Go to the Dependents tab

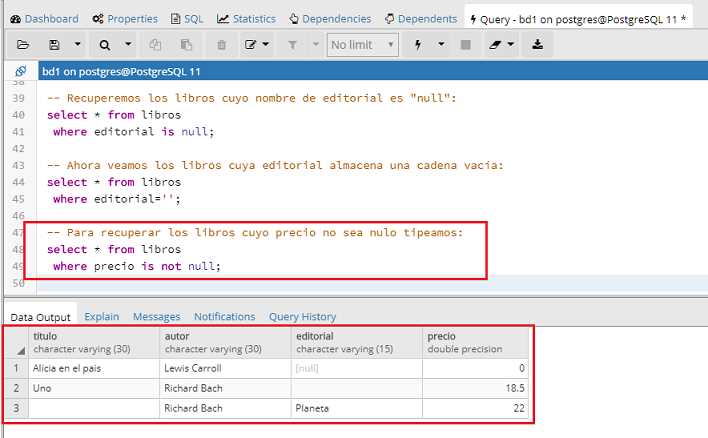pyautogui.click(x=421, y=19)
